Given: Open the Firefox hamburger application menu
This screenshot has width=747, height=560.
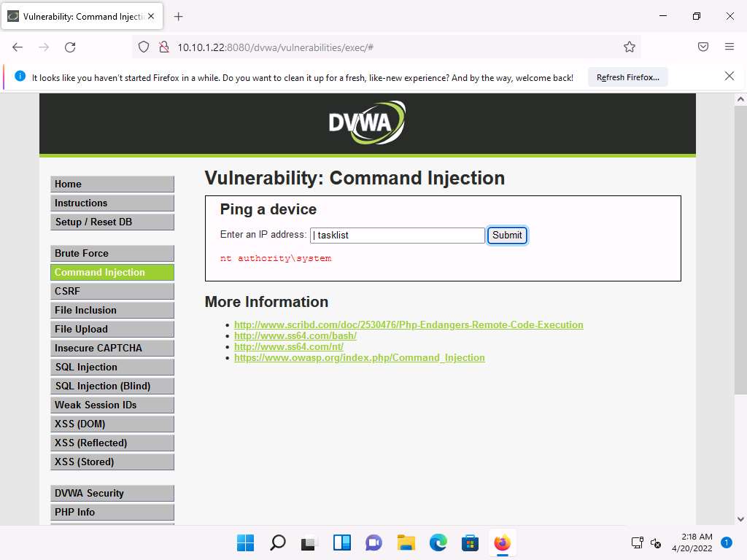Looking at the screenshot, I should [x=729, y=47].
